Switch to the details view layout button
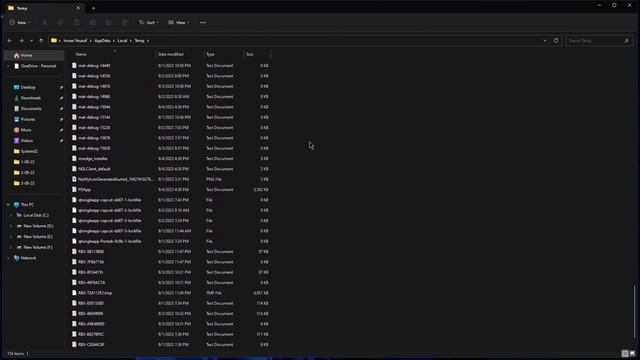 625,353
